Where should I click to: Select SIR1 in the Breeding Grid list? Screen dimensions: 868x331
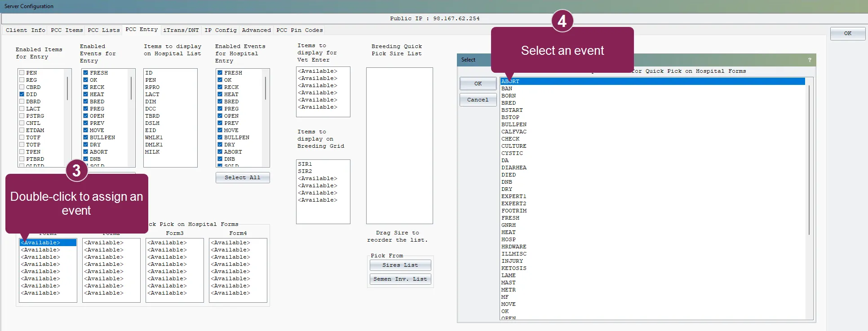pyautogui.click(x=305, y=164)
